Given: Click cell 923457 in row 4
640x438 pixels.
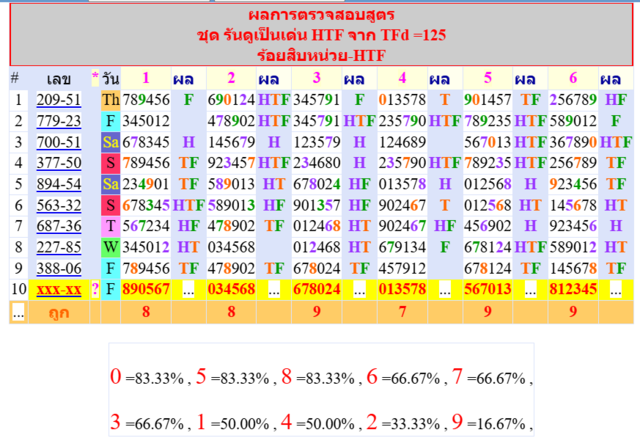Looking at the screenshot, I should point(231,163).
